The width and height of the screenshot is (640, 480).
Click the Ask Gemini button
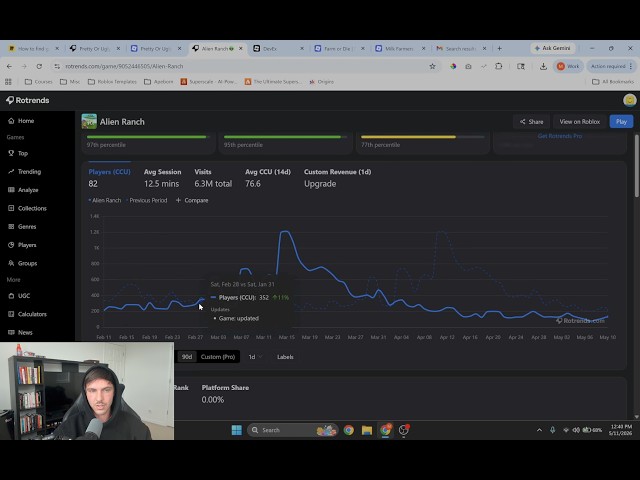553,48
